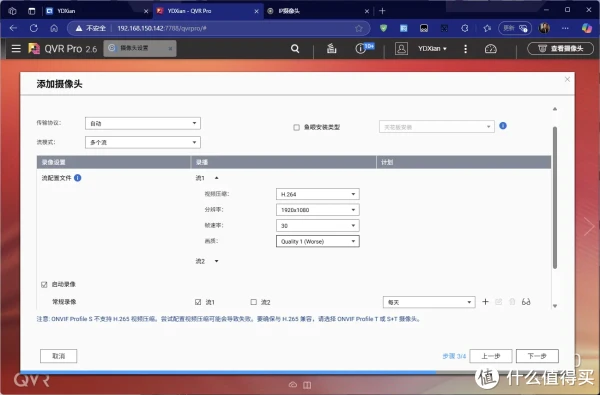Click the 下一步 button
The image size is (600, 395).
coord(537,356)
